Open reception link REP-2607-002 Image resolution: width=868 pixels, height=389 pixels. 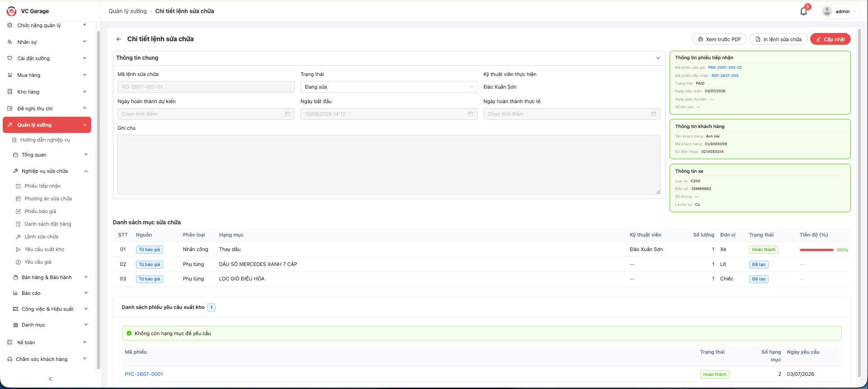pyautogui.click(x=725, y=76)
